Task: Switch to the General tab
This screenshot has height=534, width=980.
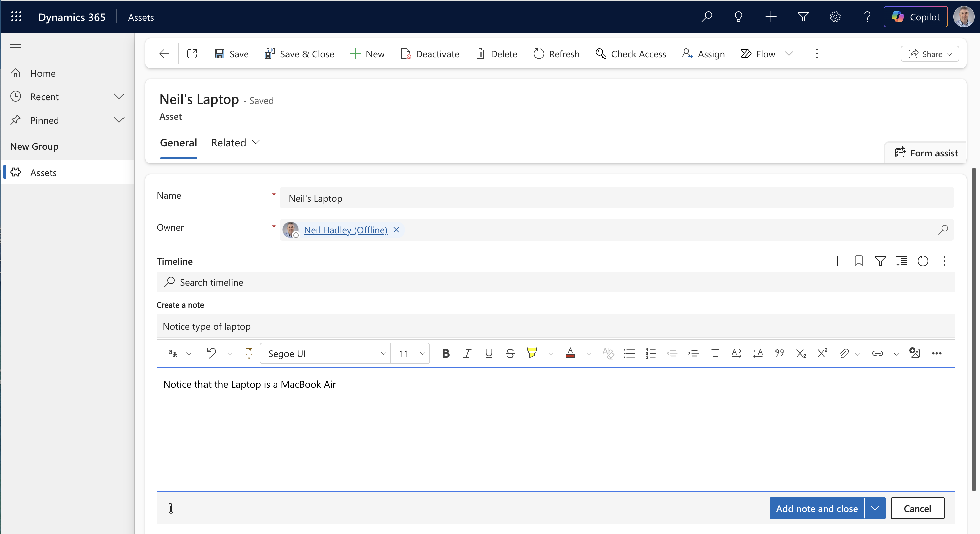Action: [x=178, y=142]
